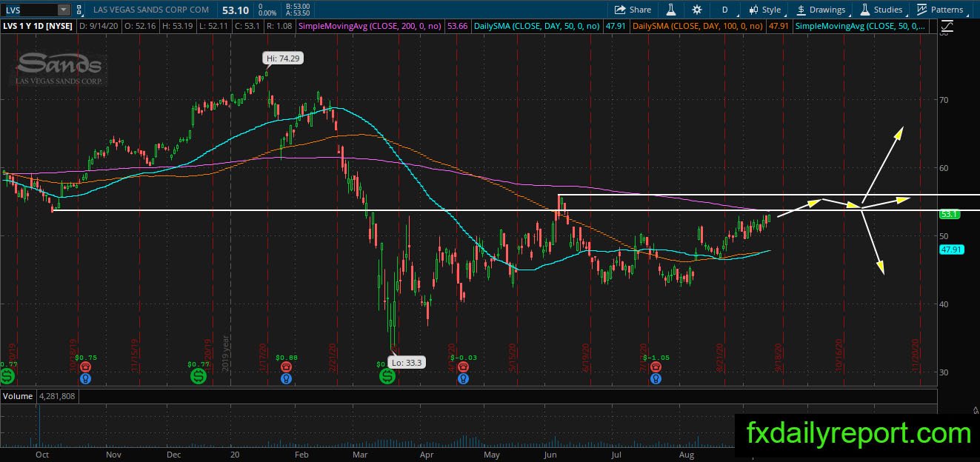
Task: Open the D timeframe selector
Action: 724,10
